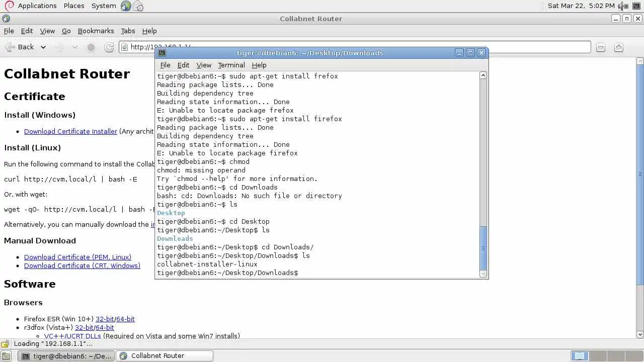Click collabnet-installer-linux text in terminal
The width and height of the screenshot is (644, 362).
tap(207, 264)
